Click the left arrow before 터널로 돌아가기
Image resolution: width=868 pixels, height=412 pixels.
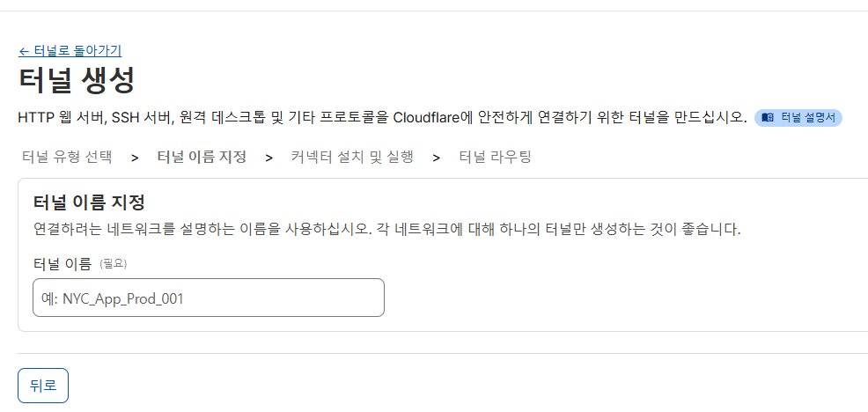click(x=23, y=51)
